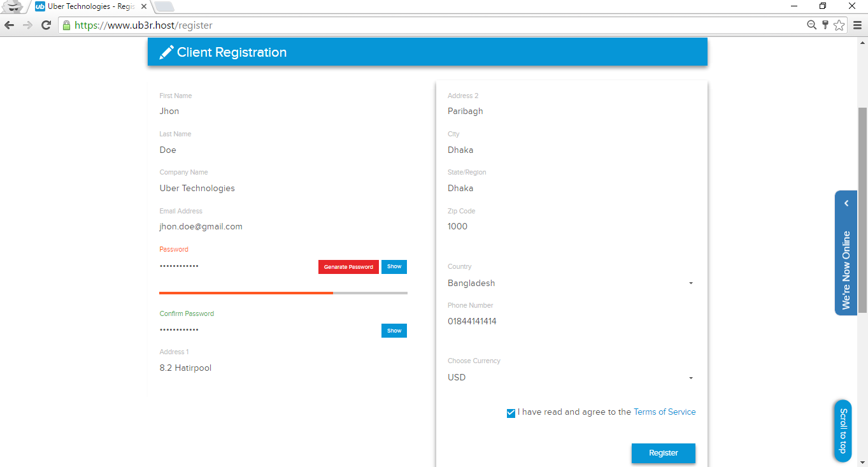The image size is (868, 467).
Task: Click the green padlock security icon
Action: (66, 25)
